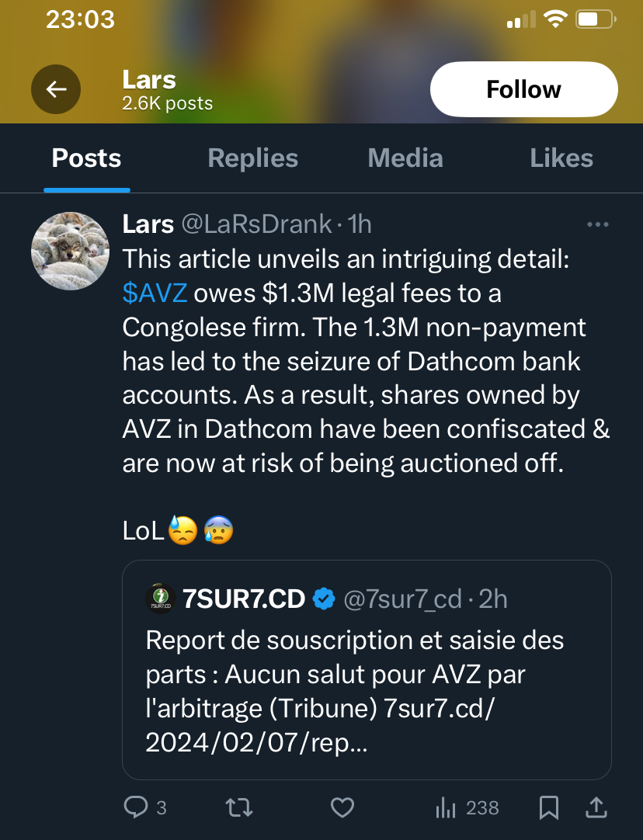
Task: Switch to the Media tab
Action: [405, 158]
